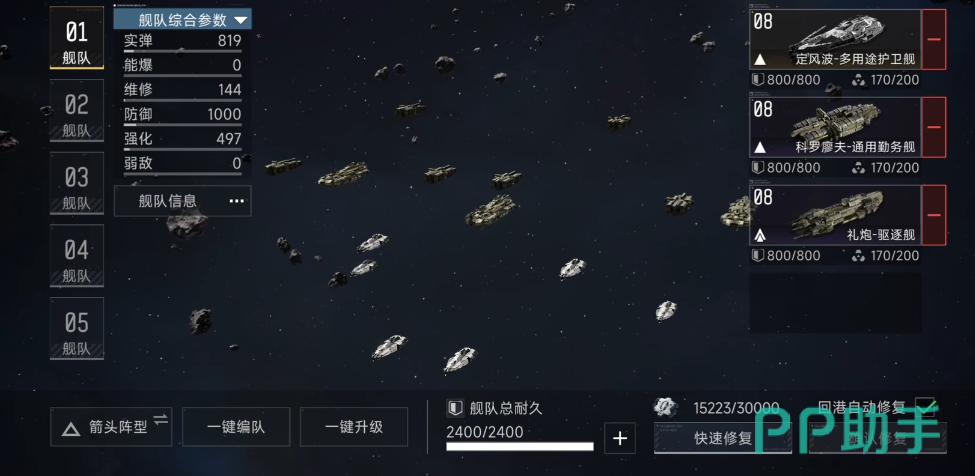Switch to the 02 舰队 tab
Screen dimensions: 975x476
pyautogui.click(x=77, y=111)
